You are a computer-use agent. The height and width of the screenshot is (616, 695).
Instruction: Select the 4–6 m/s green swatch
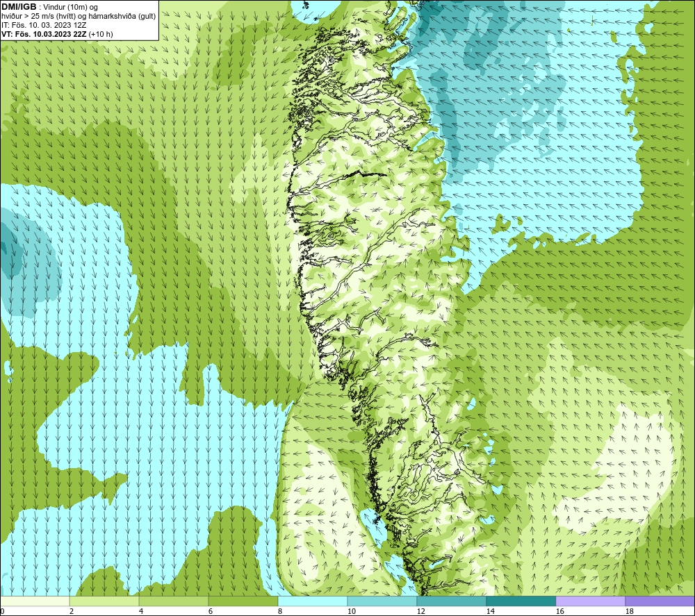[174, 601]
